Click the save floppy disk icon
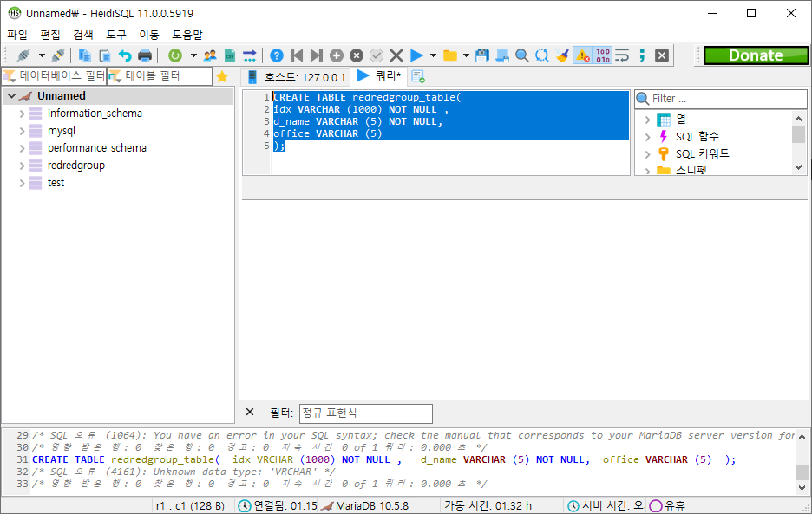Image resolution: width=812 pixels, height=514 pixels. pyautogui.click(x=482, y=55)
